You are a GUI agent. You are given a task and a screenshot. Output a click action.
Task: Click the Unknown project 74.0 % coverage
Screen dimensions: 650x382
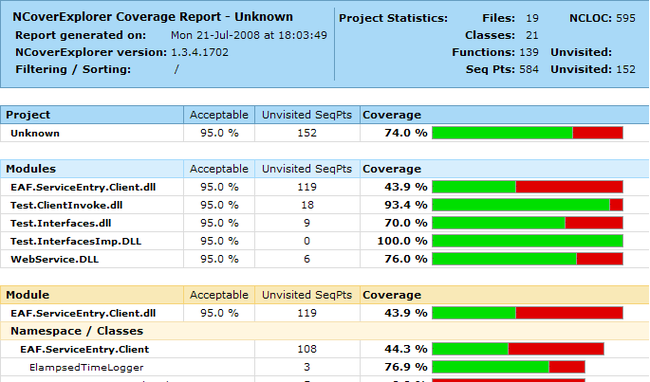pos(406,133)
